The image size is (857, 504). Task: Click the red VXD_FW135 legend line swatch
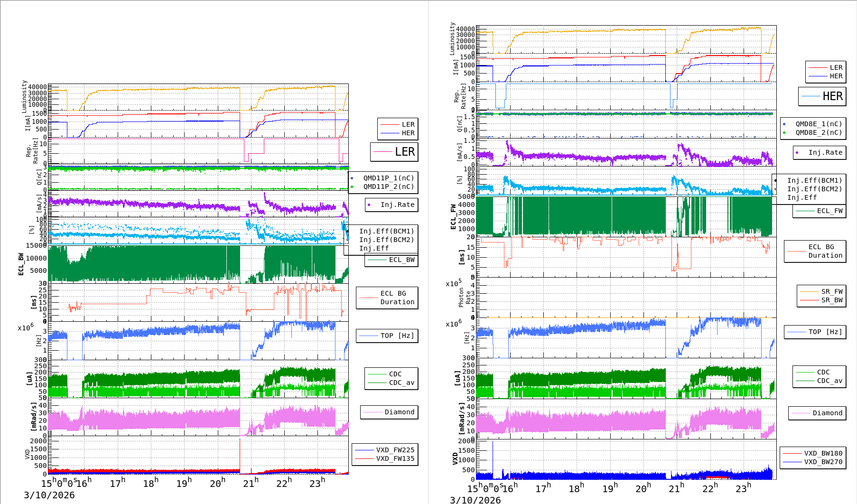[x=364, y=458]
